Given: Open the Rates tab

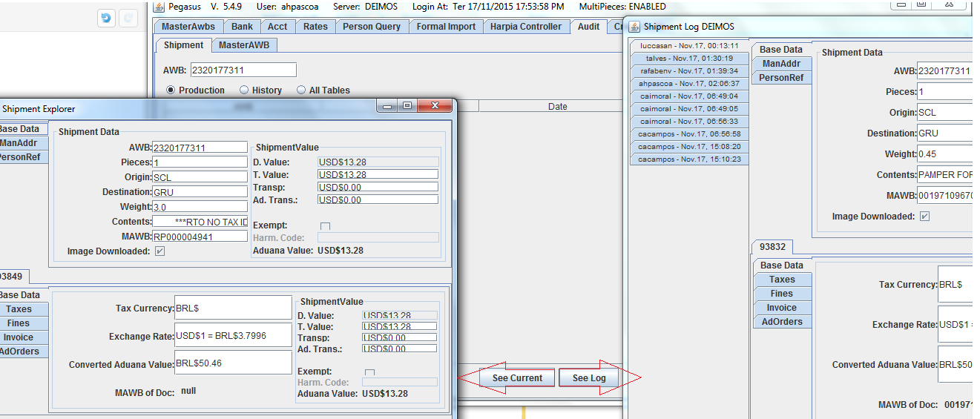Looking at the screenshot, I should point(315,27).
